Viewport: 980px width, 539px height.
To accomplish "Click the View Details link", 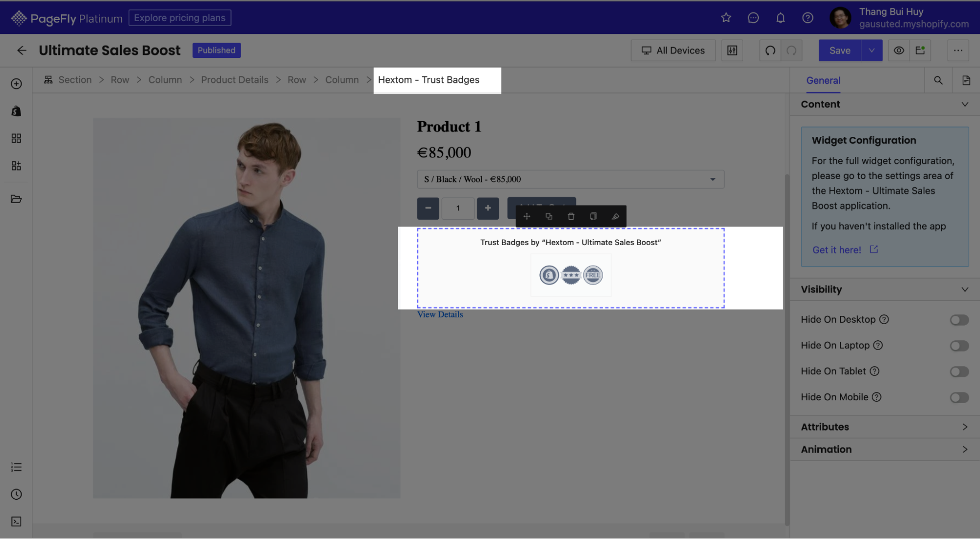I will (440, 315).
